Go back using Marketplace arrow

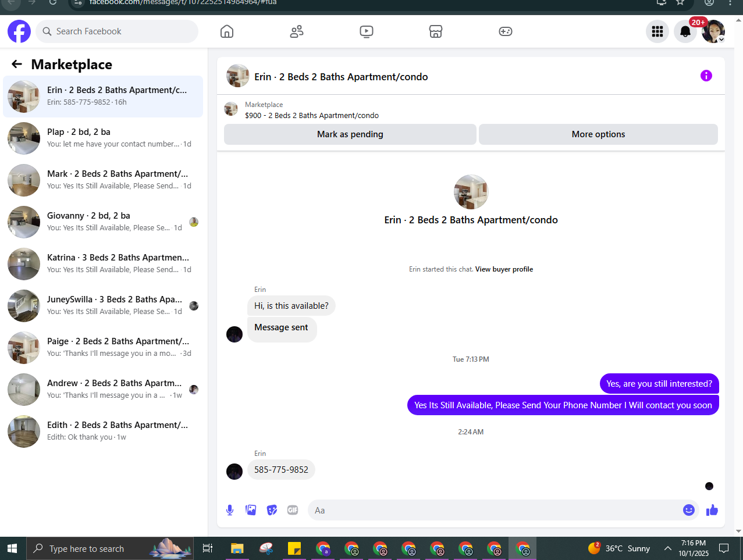click(x=17, y=64)
